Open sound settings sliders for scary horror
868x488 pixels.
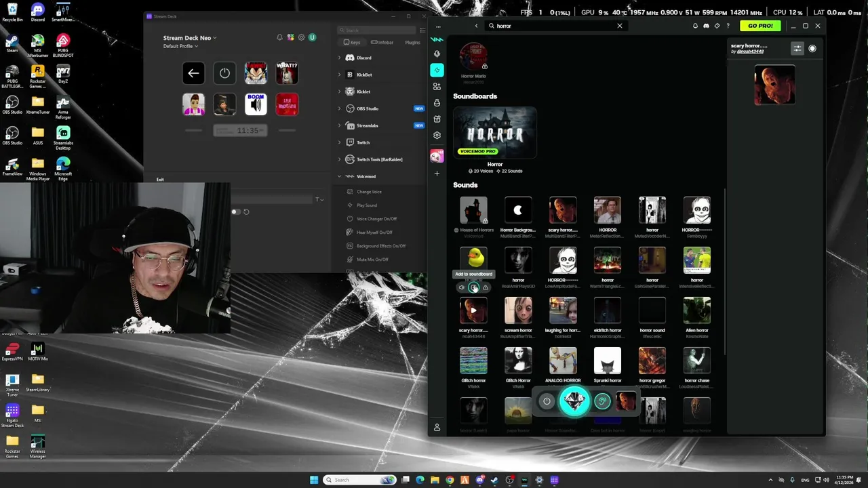[797, 48]
